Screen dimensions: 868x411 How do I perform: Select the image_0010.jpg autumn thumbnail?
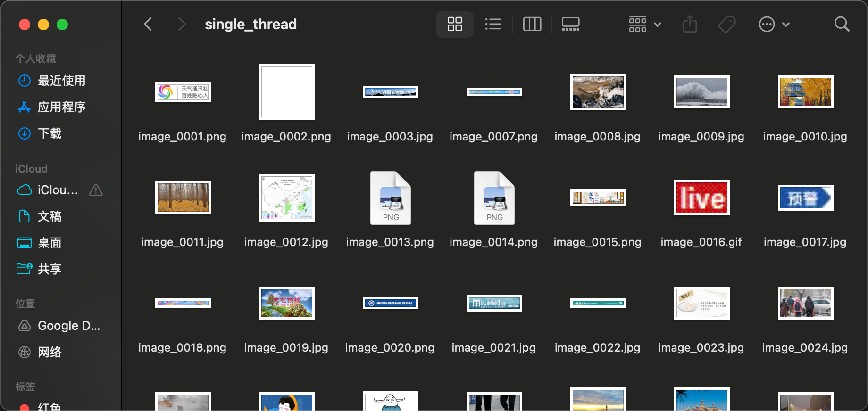pos(806,92)
